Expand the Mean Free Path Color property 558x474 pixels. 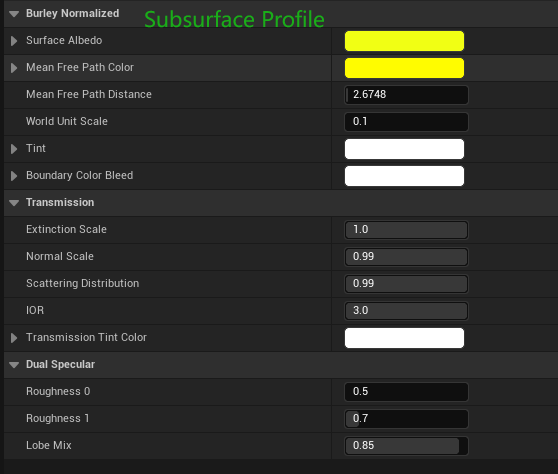tap(14, 68)
